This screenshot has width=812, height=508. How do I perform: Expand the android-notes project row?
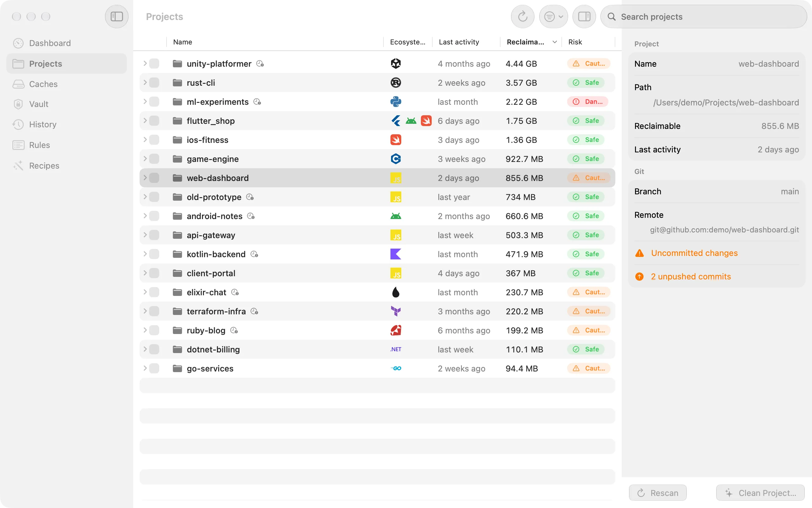[x=145, y=216]
